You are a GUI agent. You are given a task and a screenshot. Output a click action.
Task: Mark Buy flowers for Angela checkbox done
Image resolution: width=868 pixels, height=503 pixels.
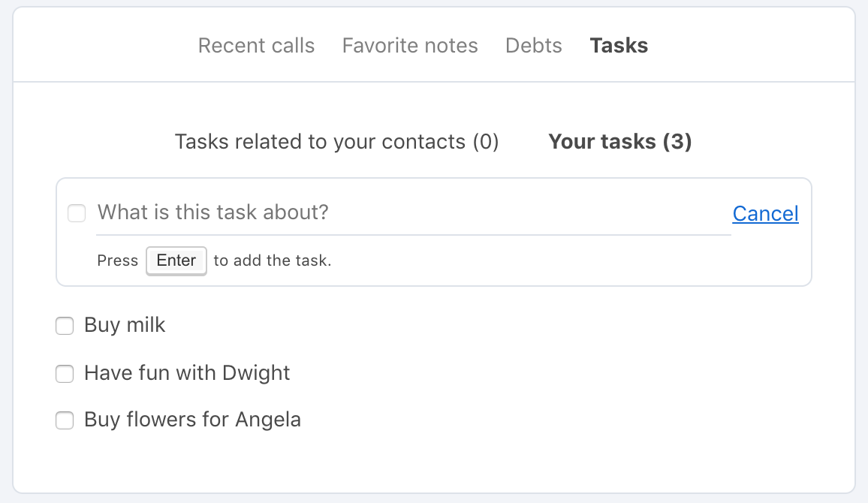coord(65,420)
